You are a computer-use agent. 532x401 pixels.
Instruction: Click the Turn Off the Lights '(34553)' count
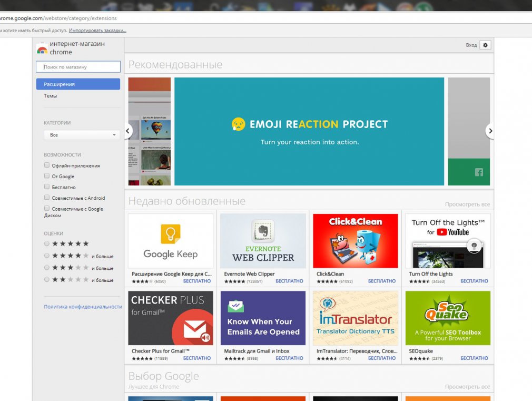[438, 281]
